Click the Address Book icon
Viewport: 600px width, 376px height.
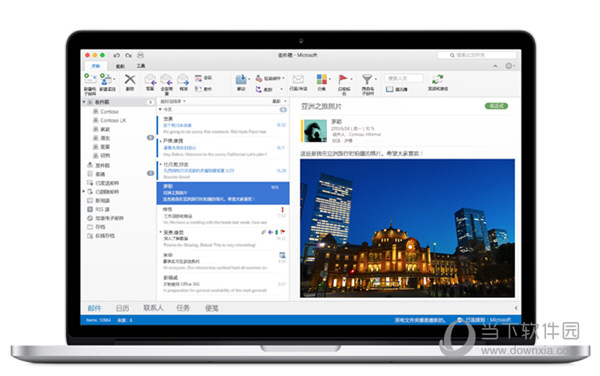(390, 89)
